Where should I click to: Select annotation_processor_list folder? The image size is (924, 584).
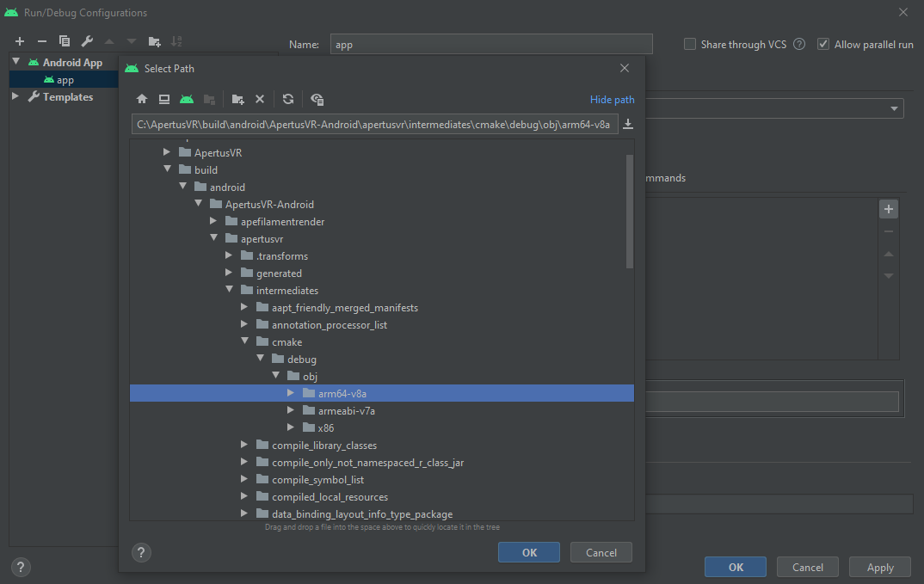tap(330, 325)
